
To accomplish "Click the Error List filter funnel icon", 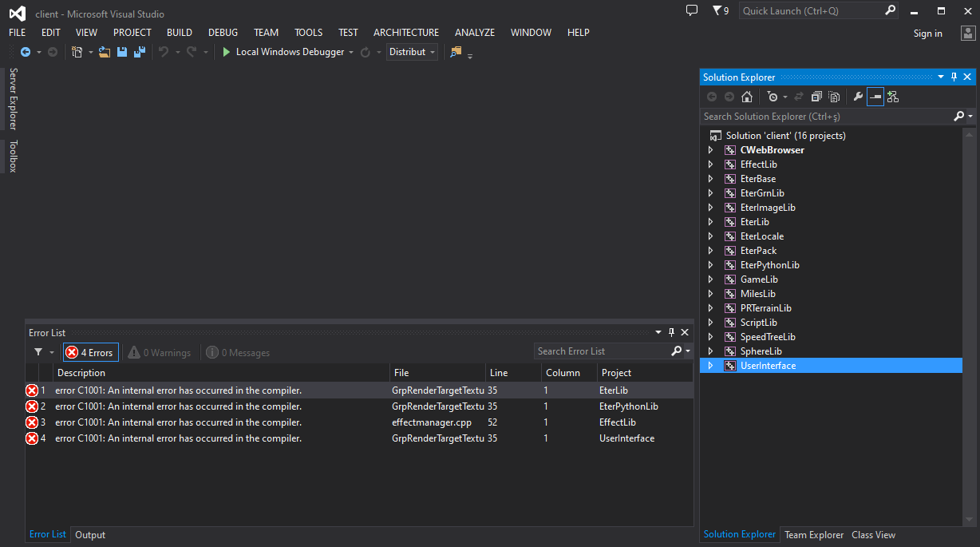I will [x=38, y=352].
